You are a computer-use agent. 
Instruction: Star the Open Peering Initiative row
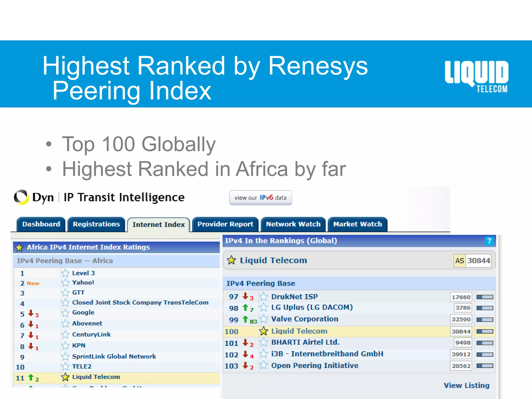(263, 365)
